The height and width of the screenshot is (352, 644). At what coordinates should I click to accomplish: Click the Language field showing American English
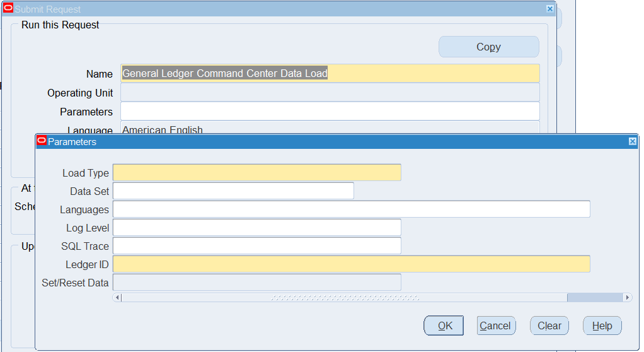pos(330,128)
